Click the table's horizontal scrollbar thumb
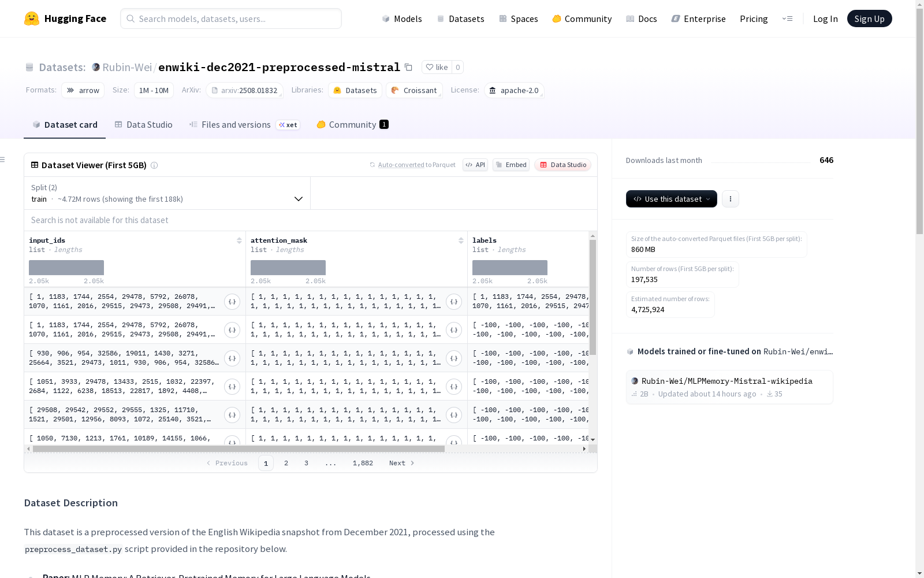 (239, 449)
